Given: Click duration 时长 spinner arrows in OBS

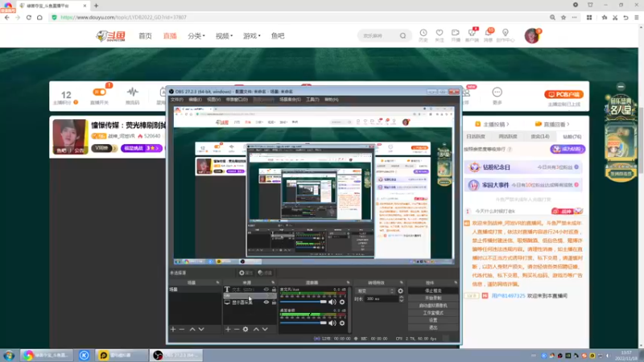Looking at the screenshot, I should 401,298.
